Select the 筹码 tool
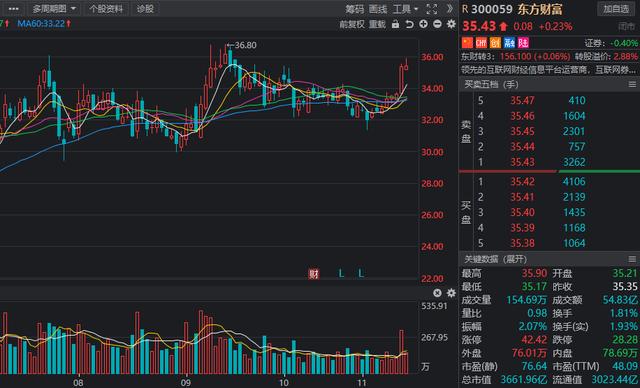This screenshot has height=388, width=640. [x=354, y=9]
